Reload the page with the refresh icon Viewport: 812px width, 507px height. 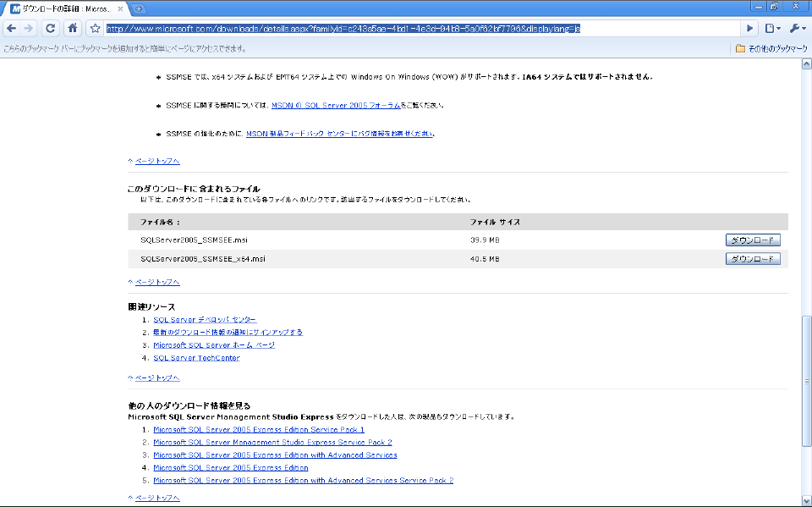(50, 29)
